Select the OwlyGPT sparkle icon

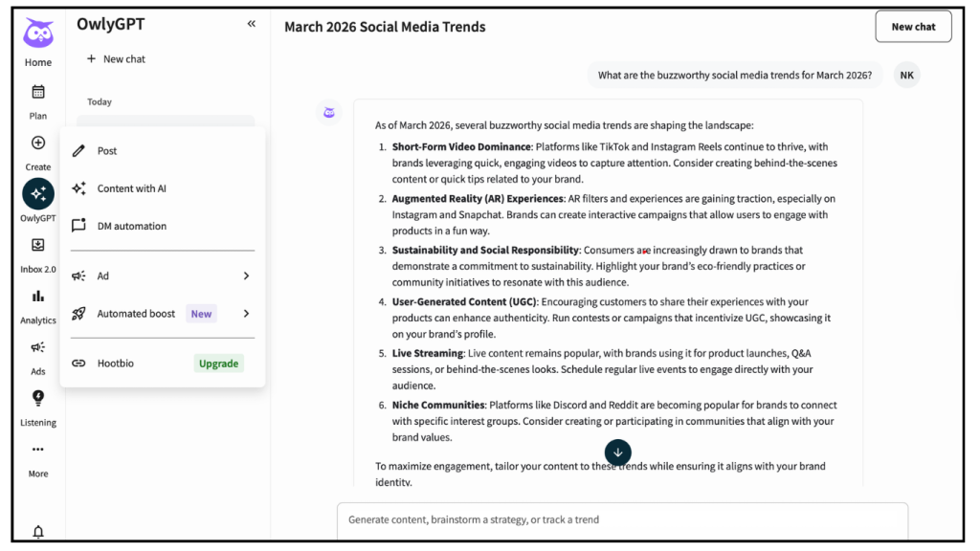coord(38,193)
